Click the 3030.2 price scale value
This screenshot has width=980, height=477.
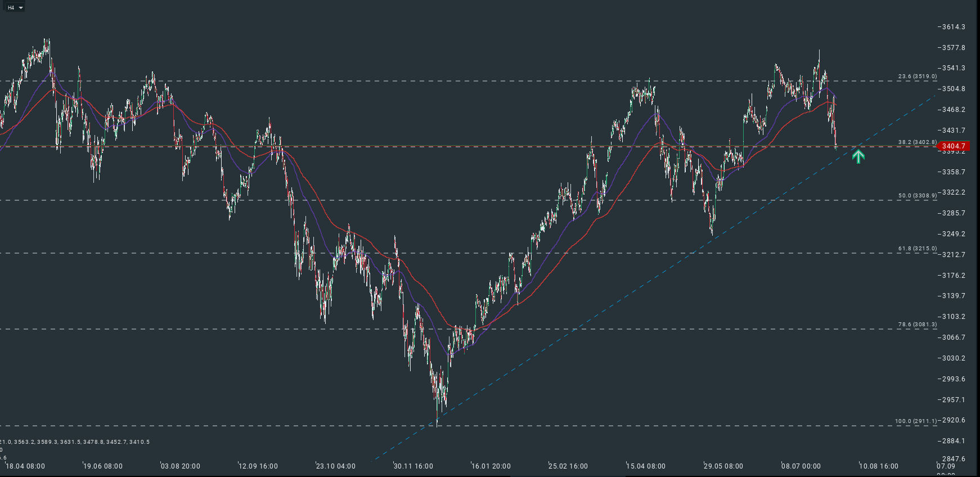[954, 358]
